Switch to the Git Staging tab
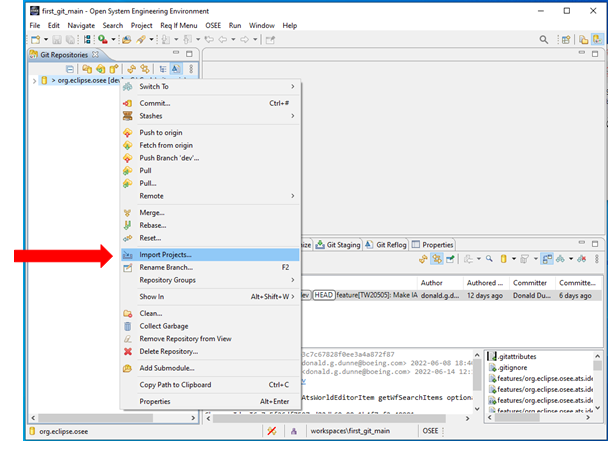Screen dimensions: 608x461 click(x=338, y=245)
